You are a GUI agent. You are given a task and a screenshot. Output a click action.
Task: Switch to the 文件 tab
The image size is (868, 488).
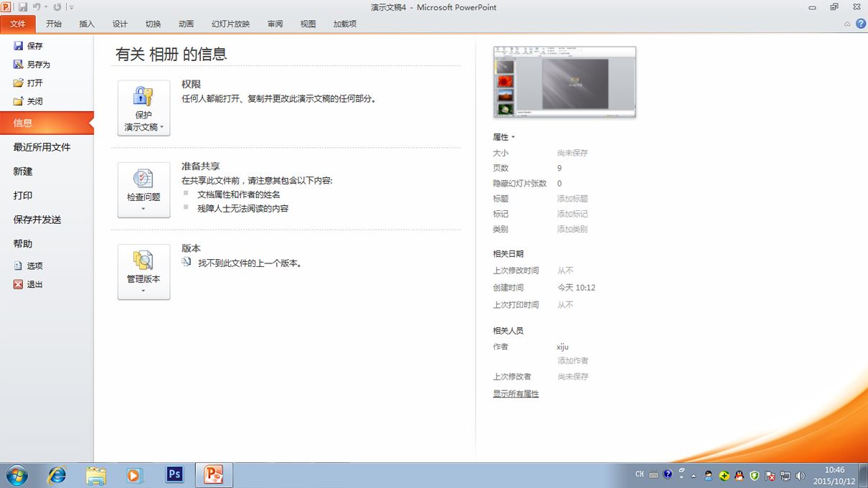(18, 24)
